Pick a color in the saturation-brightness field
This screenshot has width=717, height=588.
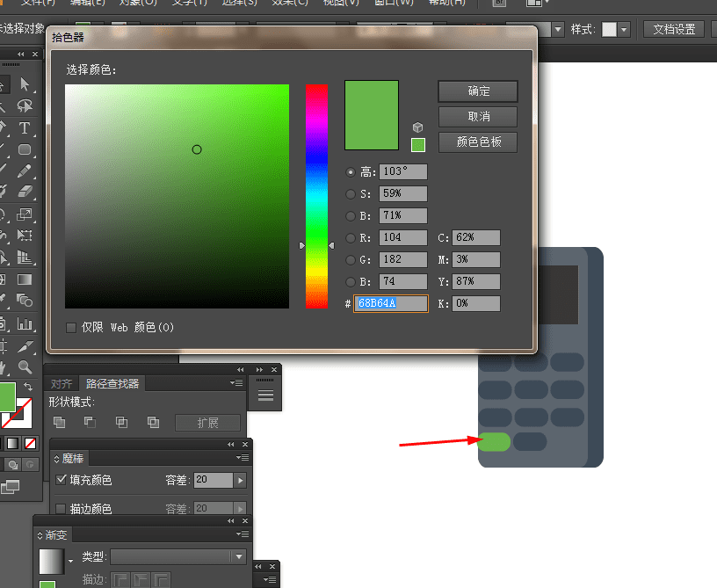pyautogui.click(x=177, y=196)
